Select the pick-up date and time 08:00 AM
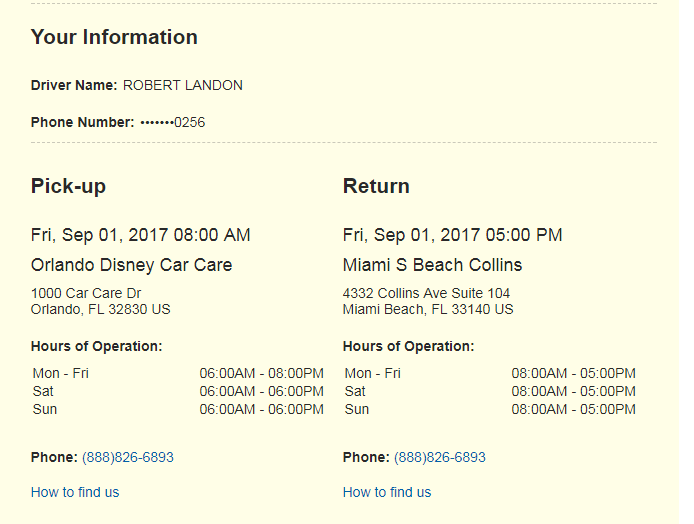This screenshot has height=524, width=694. point(141,236)
